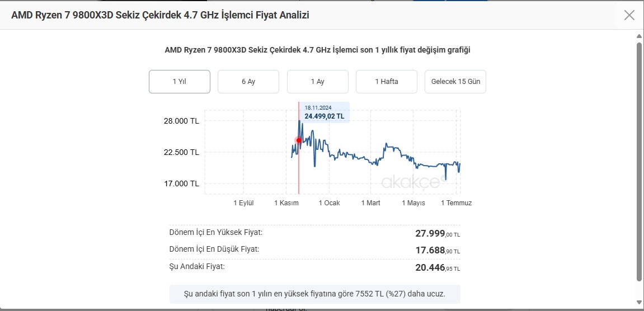This screenshot has width=644, height=311.
Task: Click the 1 Temmuz axis label
Action: (x=457, y=203)
